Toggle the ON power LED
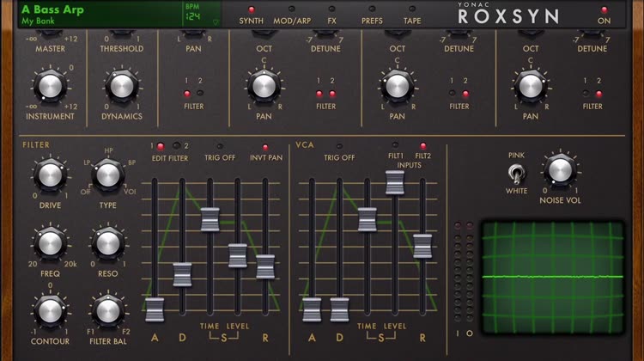The height and width of the screenshot is (361, 644). 604,9
